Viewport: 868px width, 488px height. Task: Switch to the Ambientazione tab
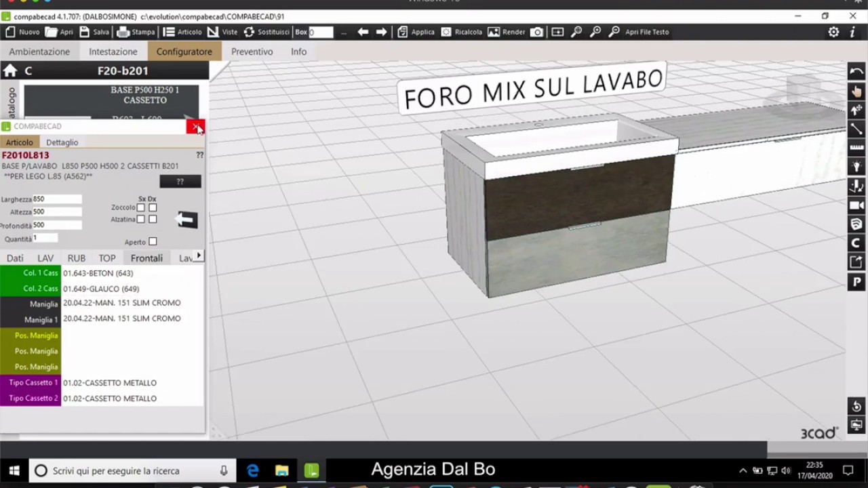coord(39,52)
